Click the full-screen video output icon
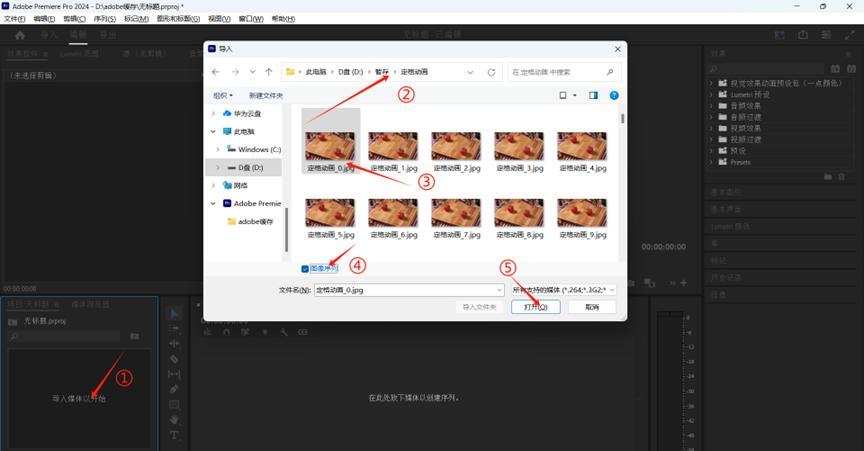This screenshot has width=864, height=451. point(849,35)
